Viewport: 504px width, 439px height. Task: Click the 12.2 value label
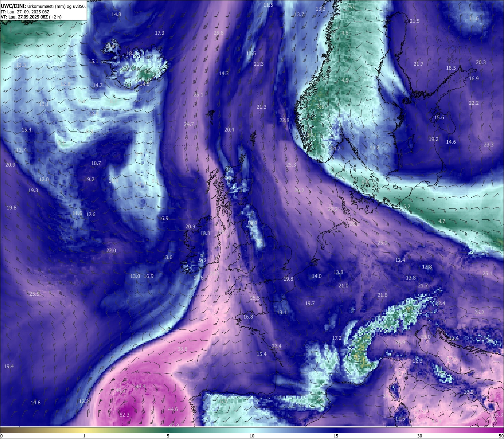(84, 401)
